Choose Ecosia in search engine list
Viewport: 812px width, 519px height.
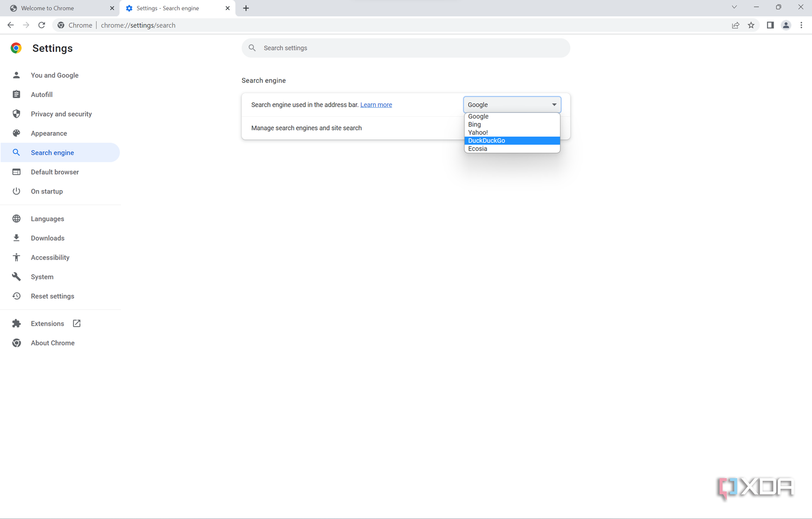coord(512,148)
